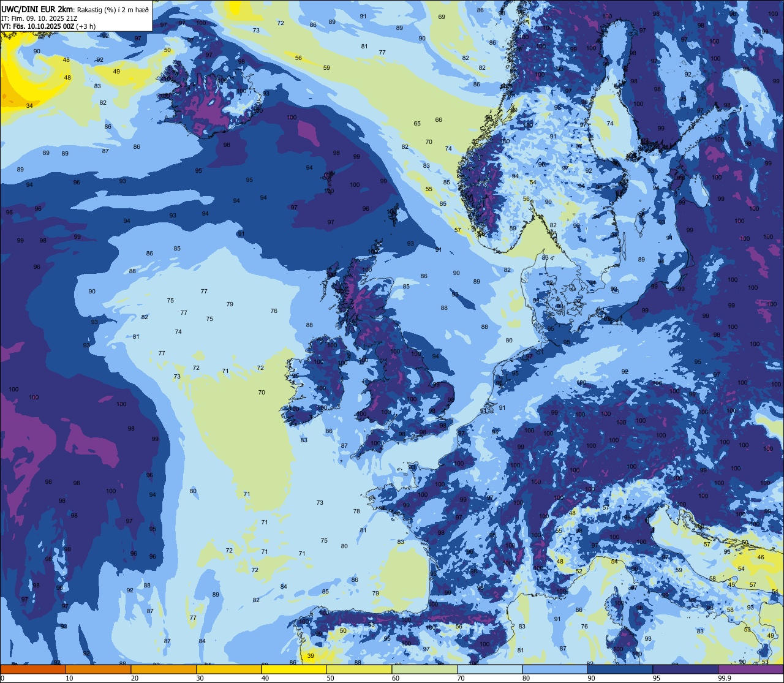Click the 50–60 pale yellow legend segment
The height and width of the screenshot is (683, 784).
359,669
